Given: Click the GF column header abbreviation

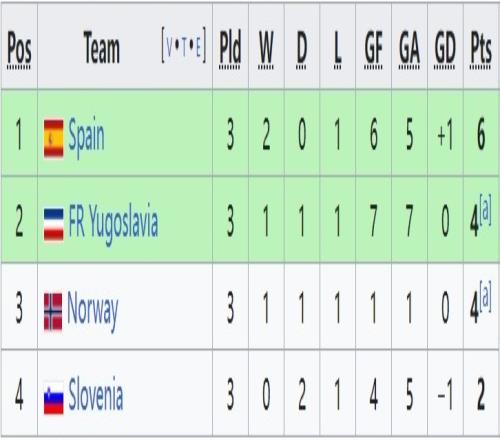Looking at the screenshot, I should point(373,49).
